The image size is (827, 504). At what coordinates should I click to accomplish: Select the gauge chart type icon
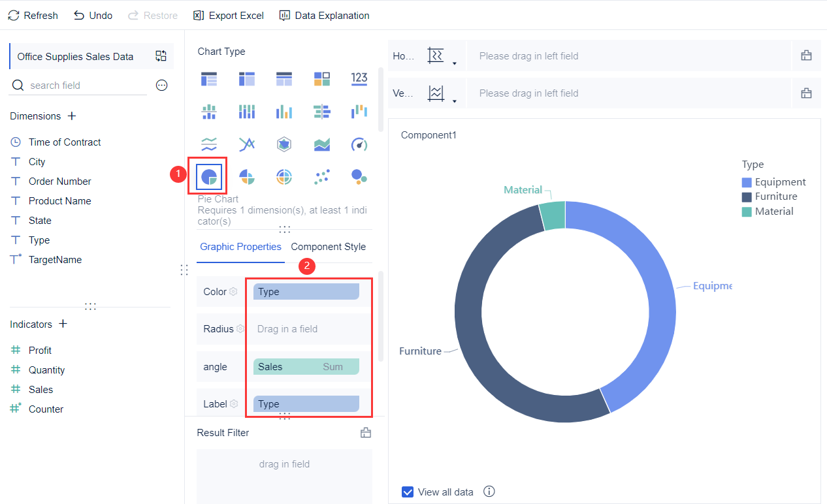point(359,144)
